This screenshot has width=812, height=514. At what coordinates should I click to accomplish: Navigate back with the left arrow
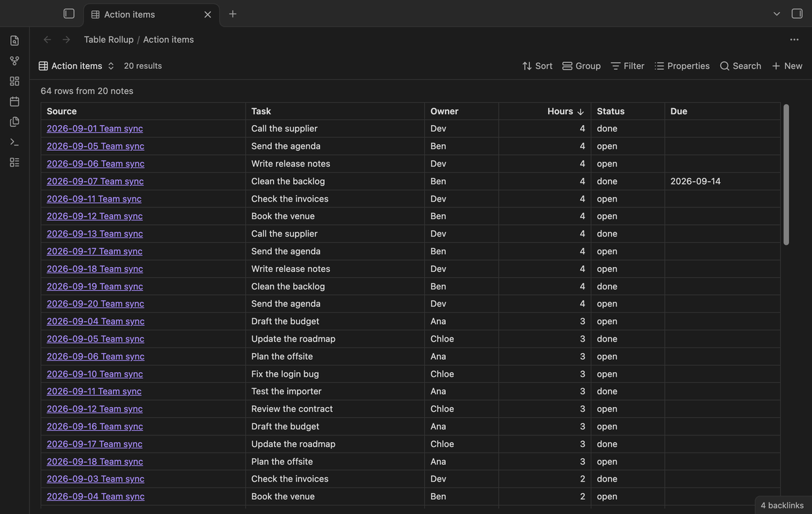point(47,39)
